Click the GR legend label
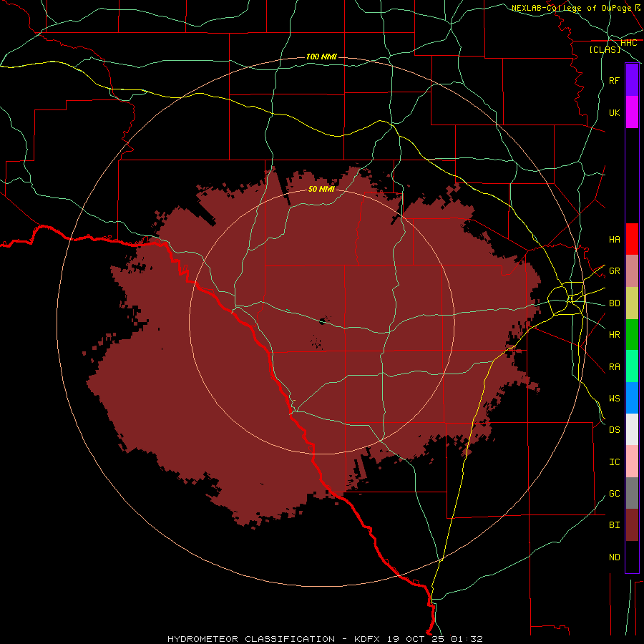 pos(614,271)
